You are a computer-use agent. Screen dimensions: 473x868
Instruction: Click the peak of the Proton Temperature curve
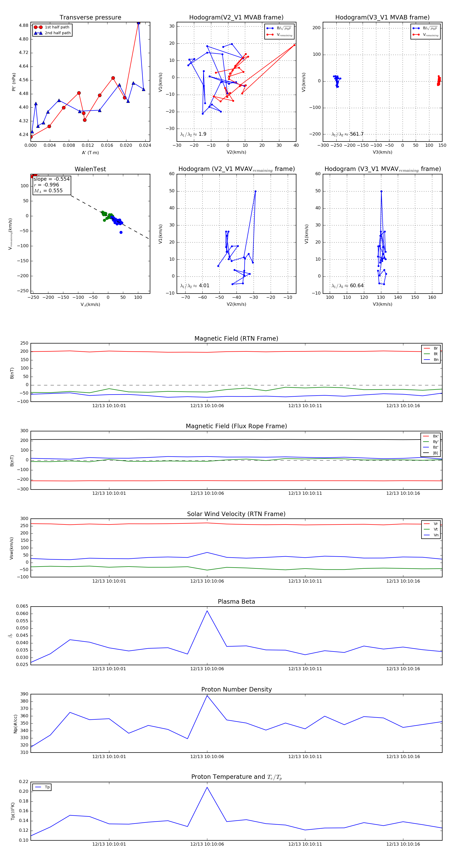tap(207, 788)
